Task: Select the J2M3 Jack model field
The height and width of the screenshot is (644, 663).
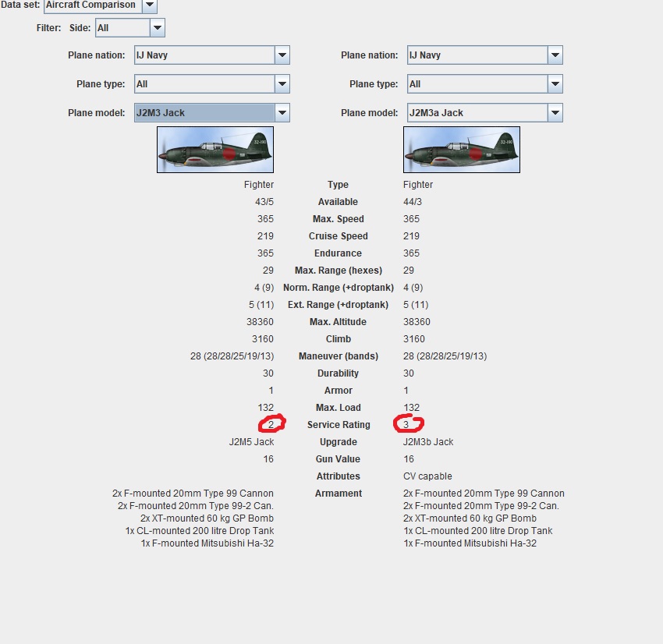Action: 204,113
